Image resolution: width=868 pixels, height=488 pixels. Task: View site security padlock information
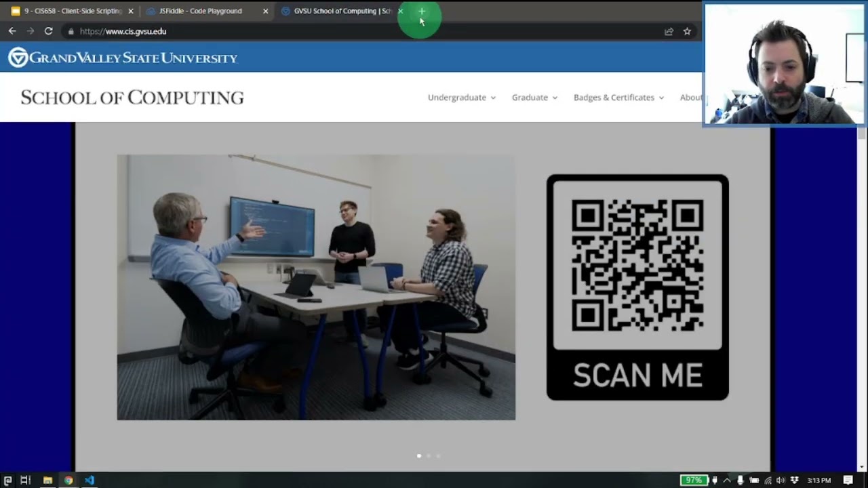click(71, 31)
